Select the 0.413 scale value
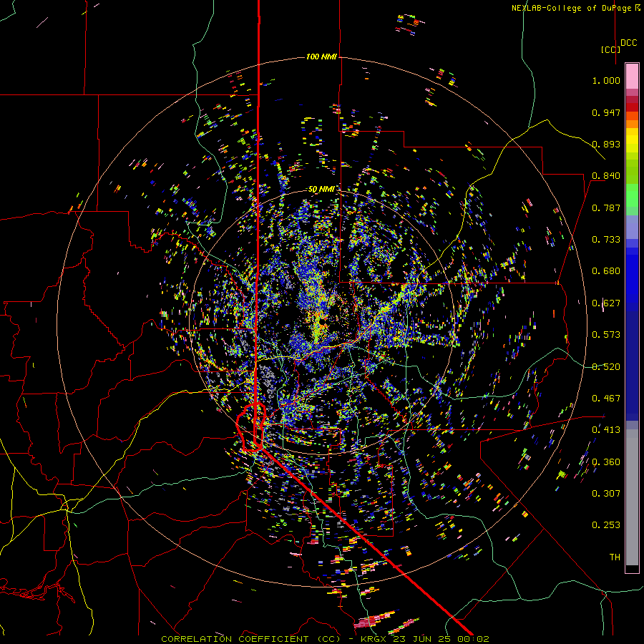This screenshot has height=644, width=644. (x=606, y=430)
